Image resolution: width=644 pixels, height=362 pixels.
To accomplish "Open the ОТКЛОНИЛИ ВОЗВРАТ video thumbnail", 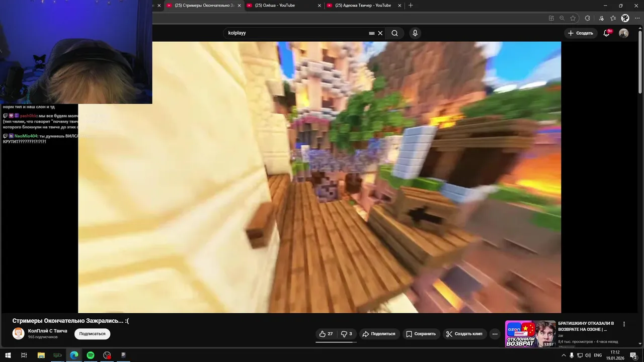I will click(x=530, y=334).
